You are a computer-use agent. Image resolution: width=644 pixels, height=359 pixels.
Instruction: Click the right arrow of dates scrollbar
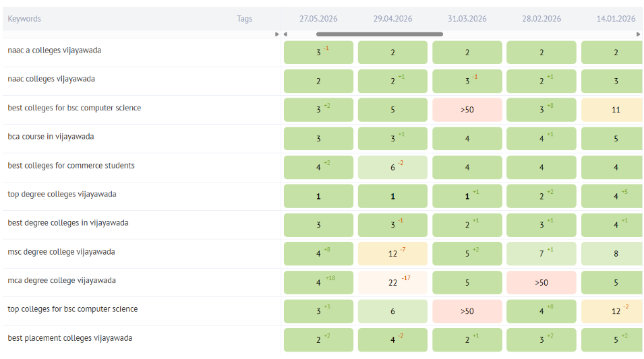tap(638, 34)
